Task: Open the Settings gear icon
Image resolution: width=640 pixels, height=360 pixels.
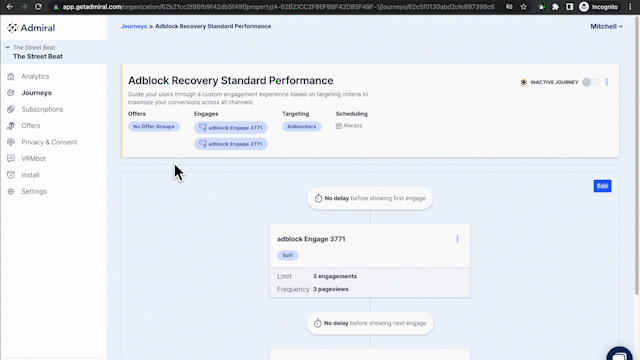Action: tap(11, 191)
